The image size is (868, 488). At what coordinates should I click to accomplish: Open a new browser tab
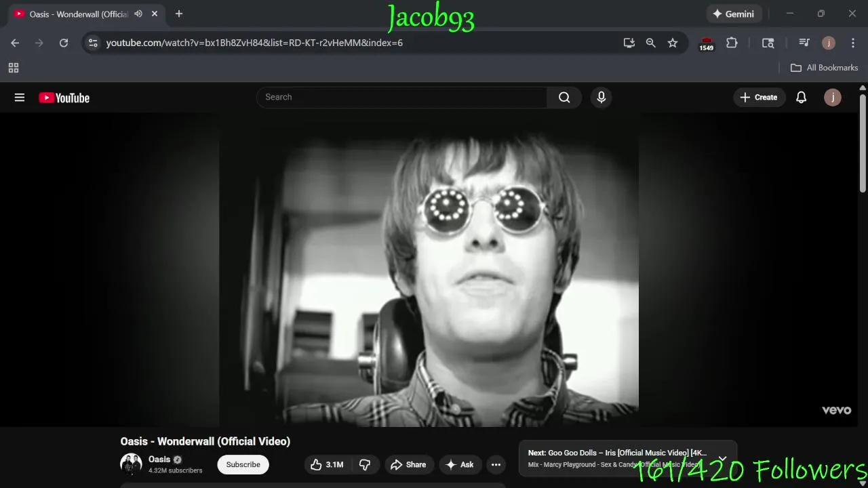pos(179,14)
